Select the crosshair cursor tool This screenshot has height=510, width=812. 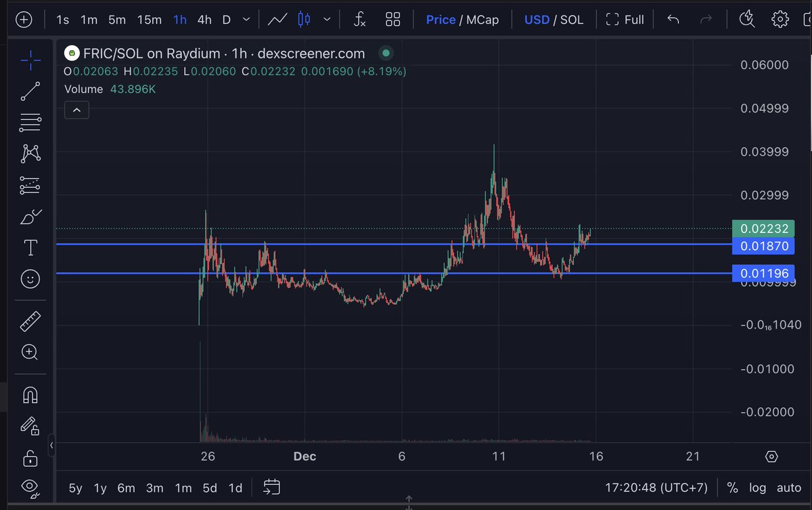point(30,61)
